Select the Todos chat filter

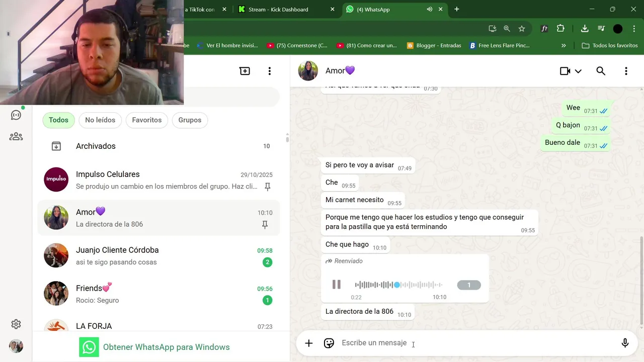(x=58, y=120)
